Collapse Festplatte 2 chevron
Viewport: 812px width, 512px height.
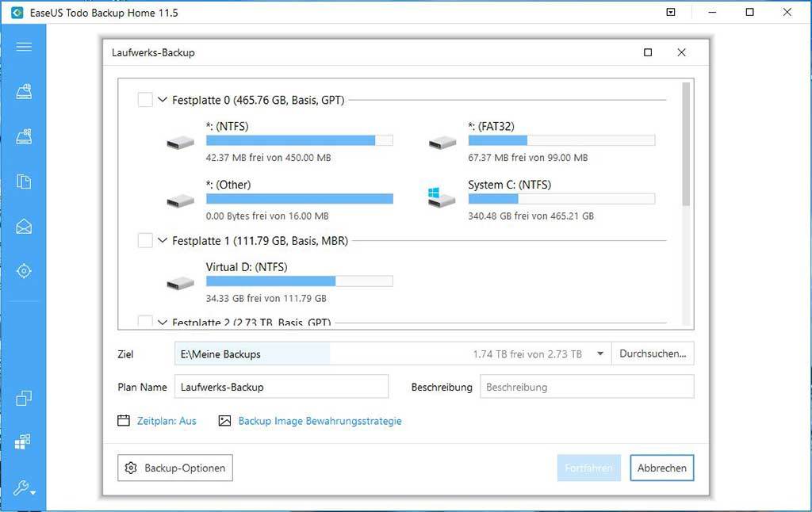tap(162, 323)
